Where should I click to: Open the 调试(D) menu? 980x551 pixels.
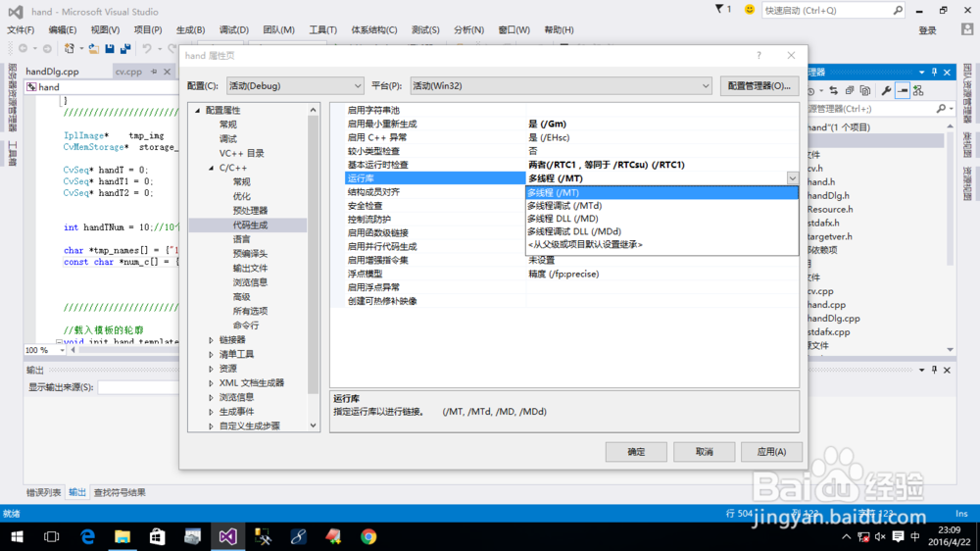pyautogui.click(x=234, y=30)
